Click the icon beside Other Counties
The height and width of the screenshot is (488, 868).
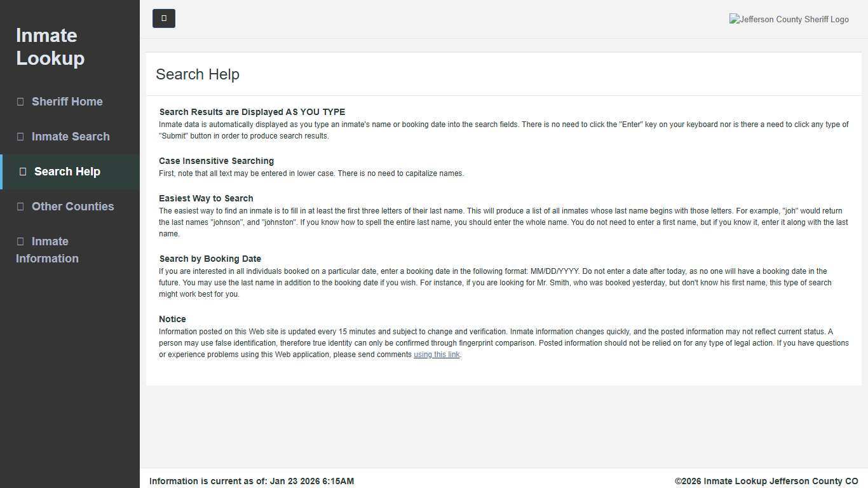pyautogui.click(x=20, y=207)
